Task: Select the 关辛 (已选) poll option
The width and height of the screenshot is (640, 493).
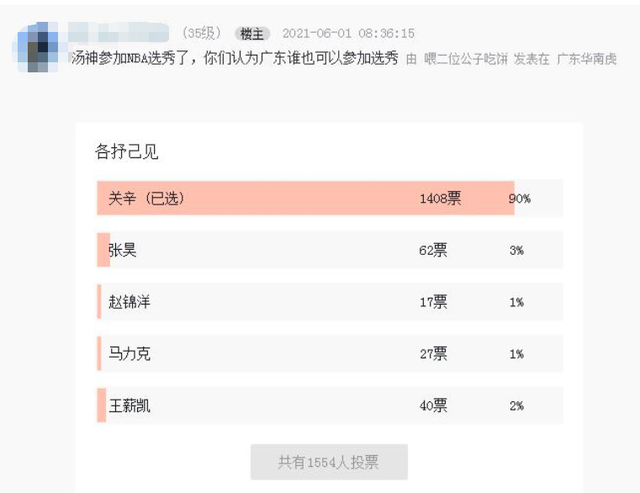Action: tap(330, 198)
